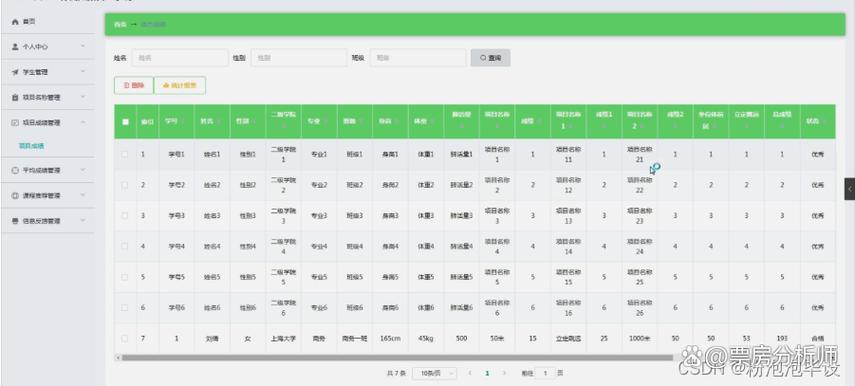Click the dark collapse arrow tab on right edge
Viewport: 855px width, 386px height.
850,189
